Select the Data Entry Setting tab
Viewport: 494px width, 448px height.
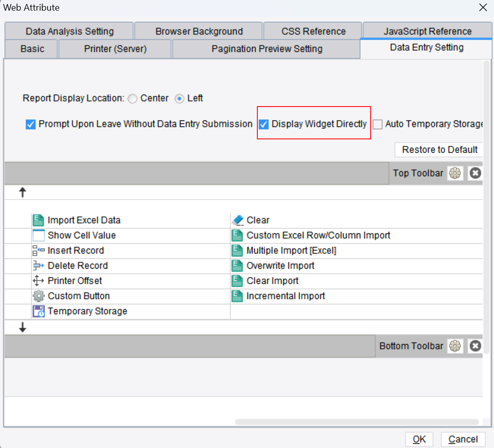(x=426, y=48)
